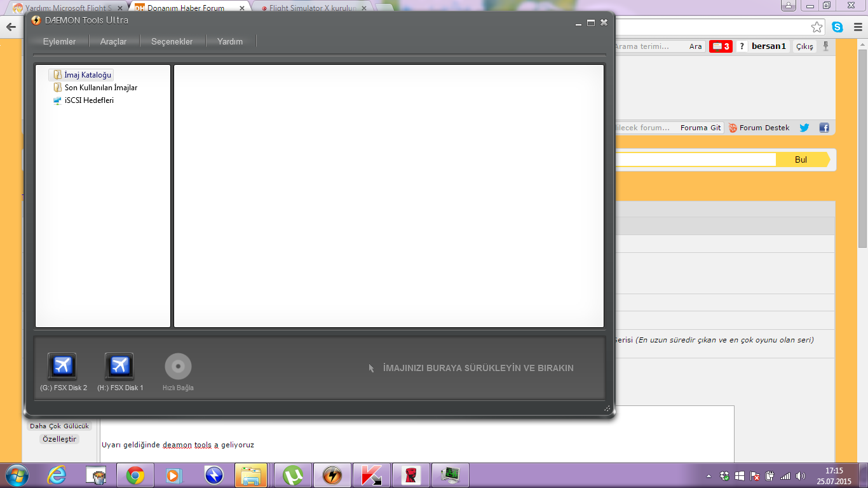The width and height of the screenshot is (868, 488).
Task: Open the bersan1 user profile link
Action: click(x=769, y=46)
